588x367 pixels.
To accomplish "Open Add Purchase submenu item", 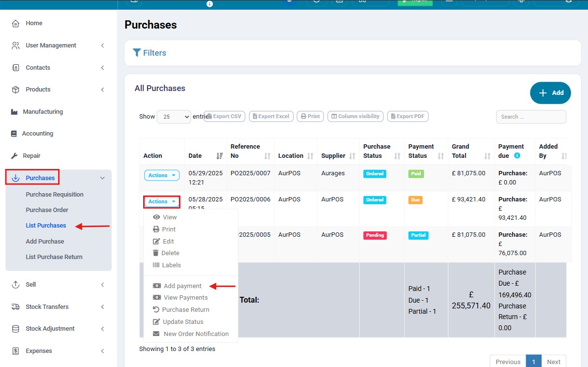I will tap(45, 242).
